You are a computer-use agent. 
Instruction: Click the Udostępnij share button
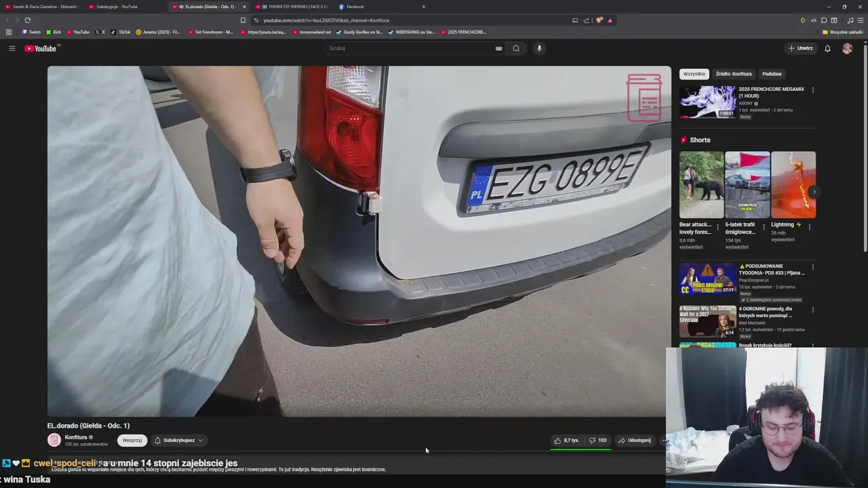click(x=635, y=441)
